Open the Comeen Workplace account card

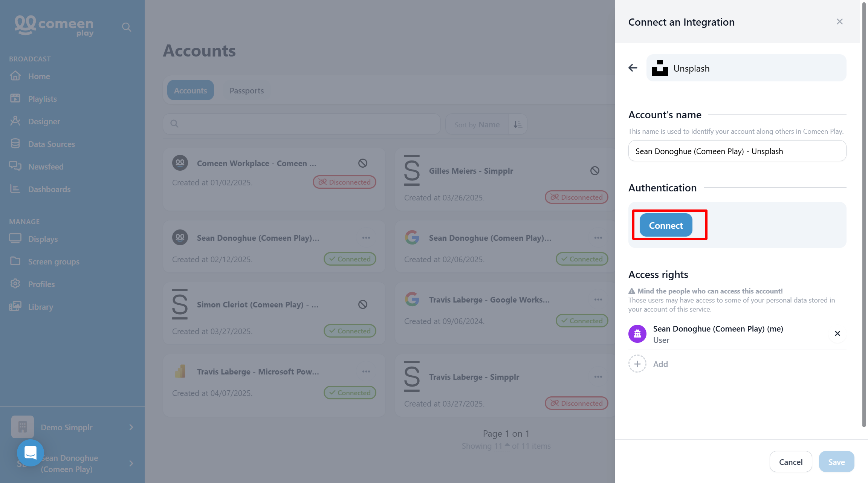tap(274, 179)
